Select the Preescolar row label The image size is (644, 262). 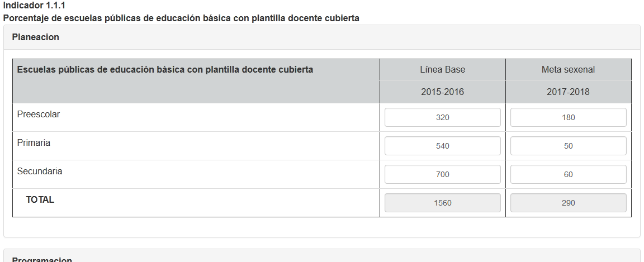click(x=38, y=115)
